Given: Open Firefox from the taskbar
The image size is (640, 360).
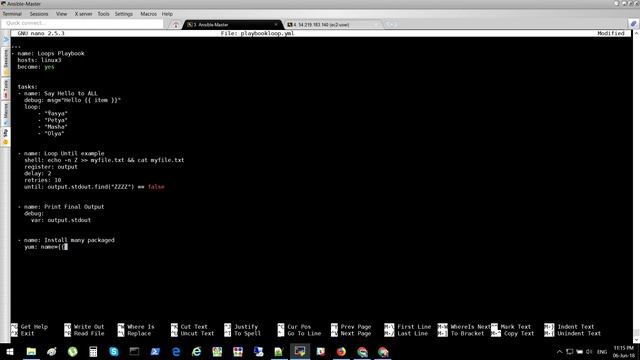Looking at the screenshot, I should [x=341, y=352].
